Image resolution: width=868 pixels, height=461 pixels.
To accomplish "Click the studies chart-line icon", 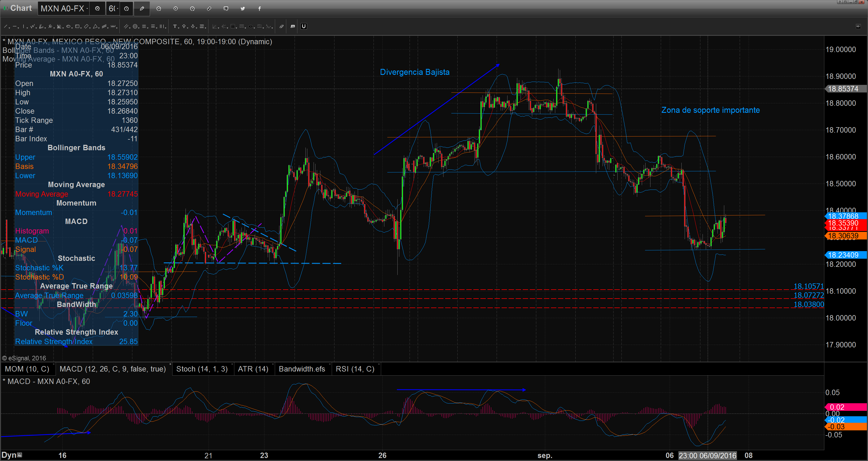I will click(159, 9).
